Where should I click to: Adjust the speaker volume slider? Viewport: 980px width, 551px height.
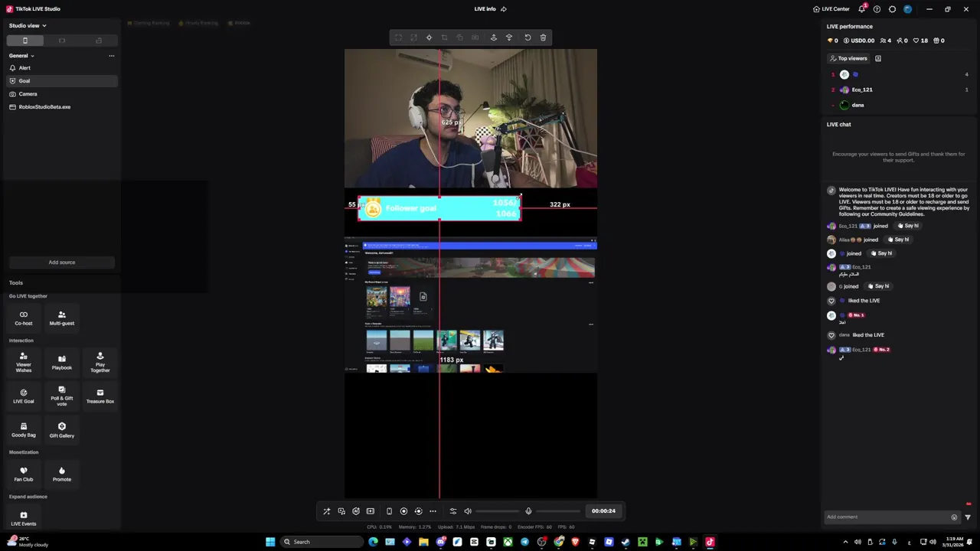click(x=498, y=511)
